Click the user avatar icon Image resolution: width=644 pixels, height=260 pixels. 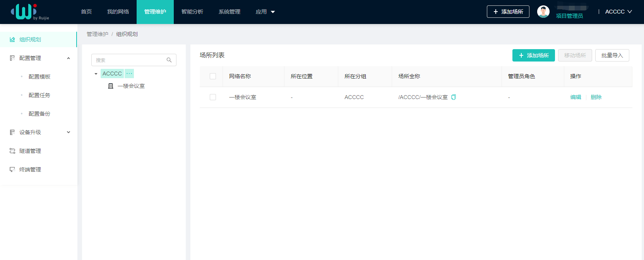(x=543, y=12)
